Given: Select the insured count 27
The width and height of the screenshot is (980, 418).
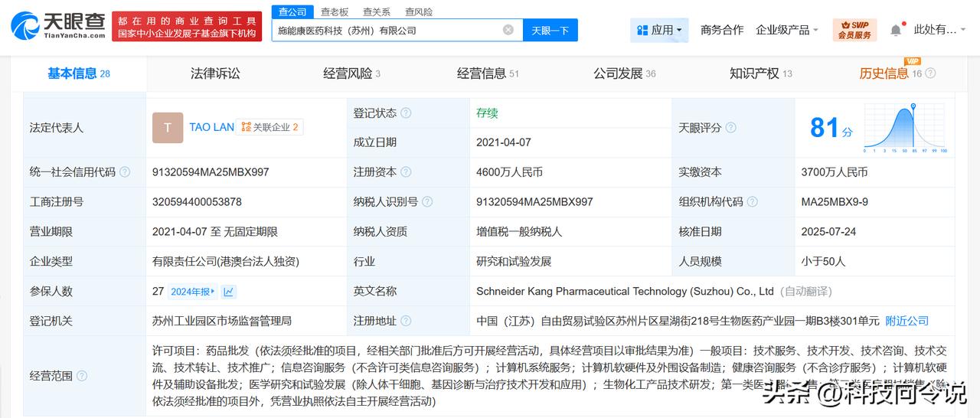Looking at the screenshot, I should (158, 291).
